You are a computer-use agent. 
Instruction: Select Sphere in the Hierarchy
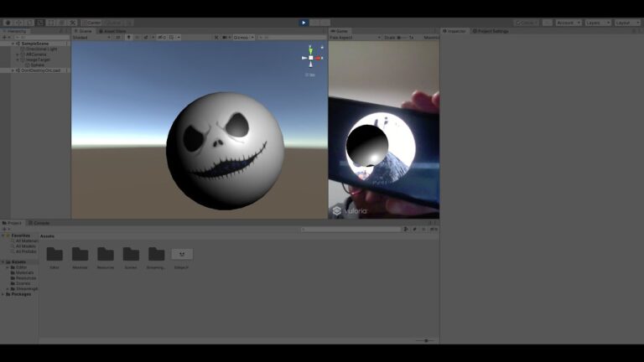pyautogui.click(x=37, y=65)
